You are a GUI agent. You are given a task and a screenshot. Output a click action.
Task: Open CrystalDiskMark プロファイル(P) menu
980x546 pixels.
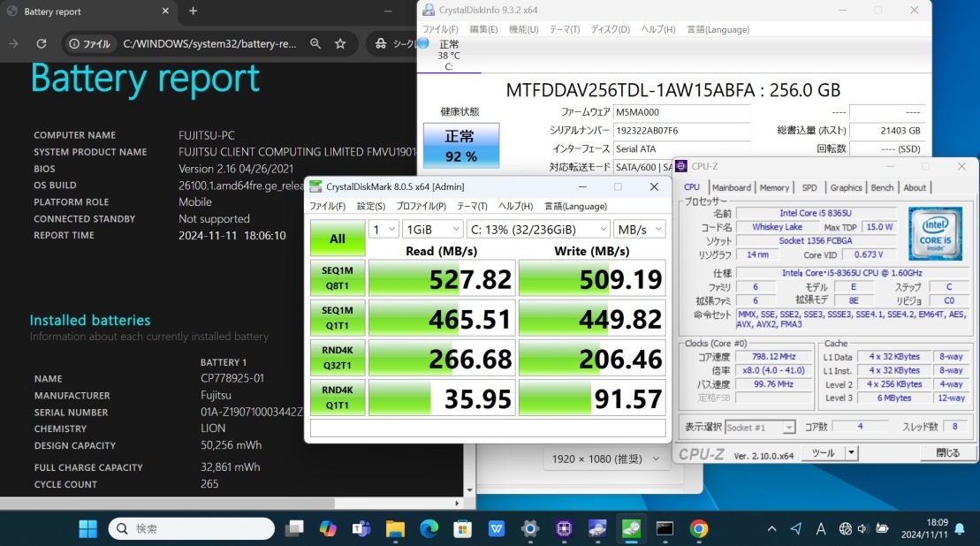pos(422,206)
